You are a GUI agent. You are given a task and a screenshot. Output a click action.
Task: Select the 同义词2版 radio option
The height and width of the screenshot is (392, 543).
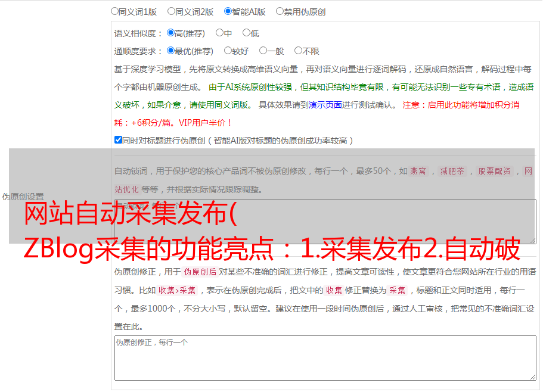[x=171, y=11]
